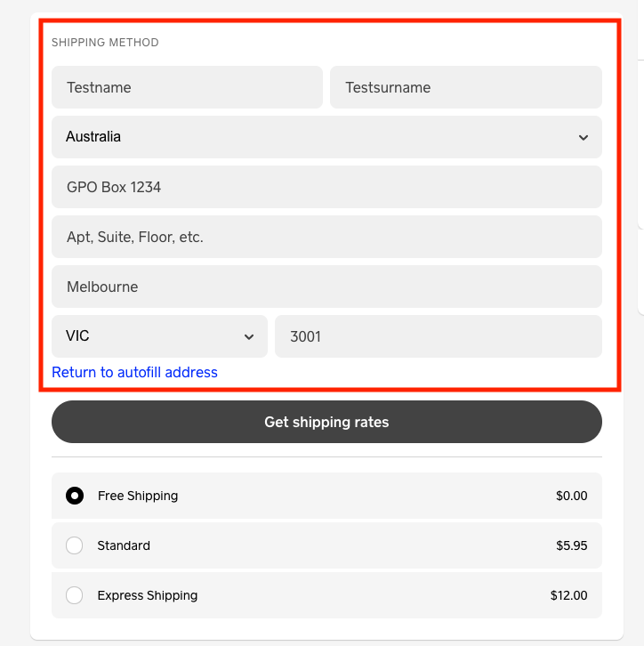The height and width of the screenshot is (646, 644).
Task: Open the Australia country dropdown
Action: click(326, 137)
